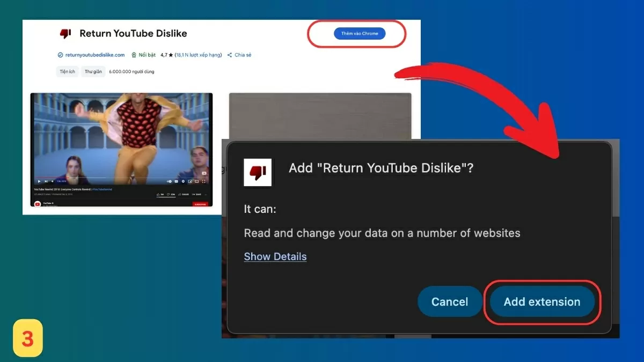Click the 'Thêm vào Chrome' button
644x362 pixels.
(x=360, y=33)
